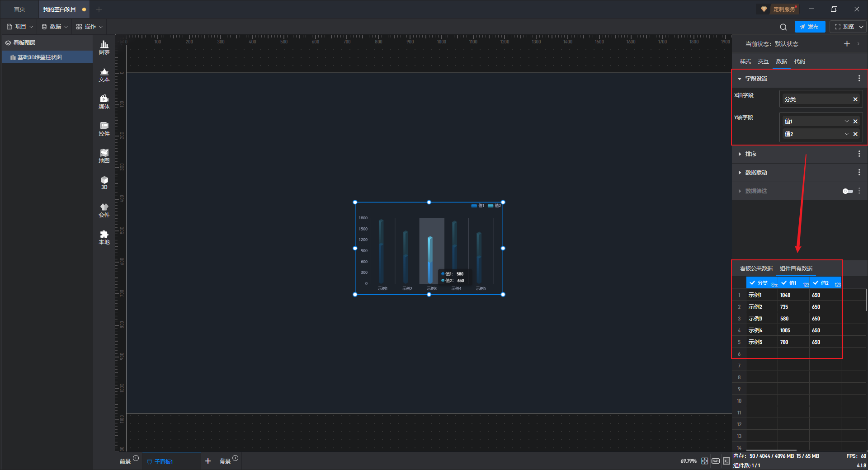Image resolution: width=868 pixels, height=470 pixels.
Task: Remove 值2 from Y轴字段
Action: click(855, 134)
